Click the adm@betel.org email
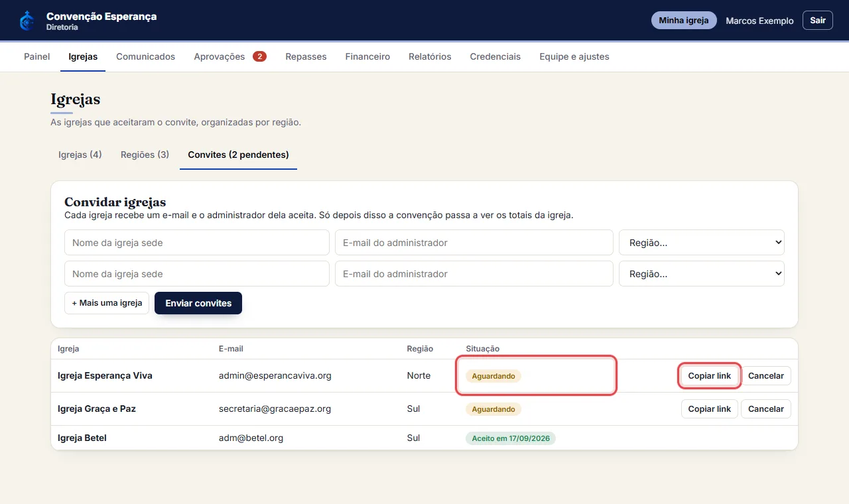The width and height of the screenshot is (849, 504). [x=251, y=438]
